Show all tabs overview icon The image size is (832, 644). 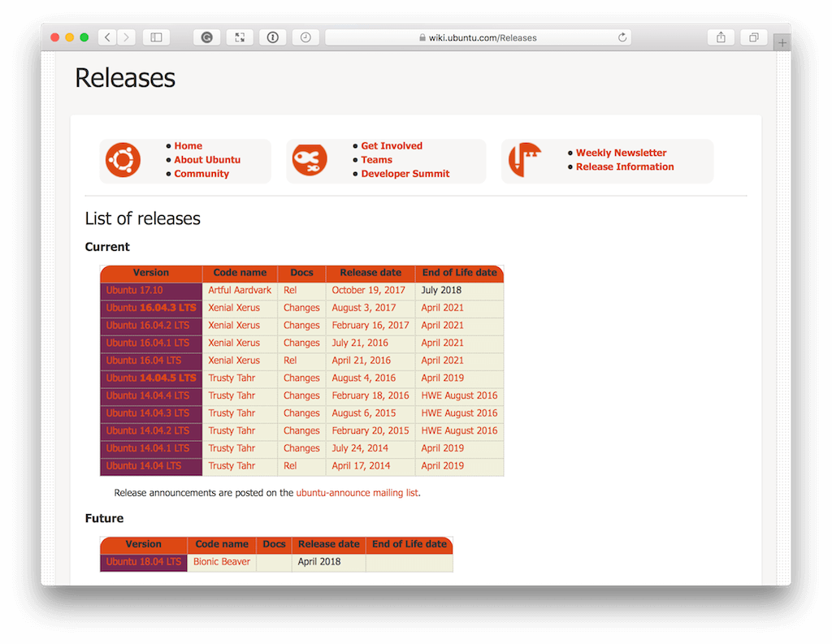[x=753, y=37]
